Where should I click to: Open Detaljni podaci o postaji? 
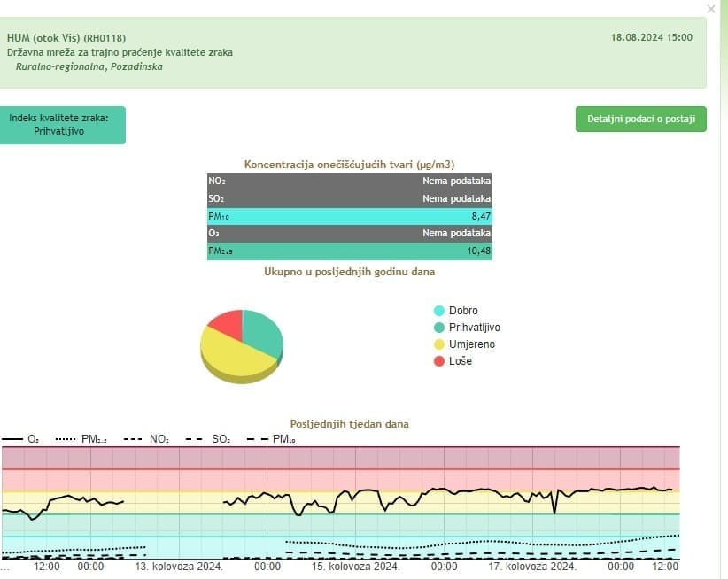(x=640, y=120)
